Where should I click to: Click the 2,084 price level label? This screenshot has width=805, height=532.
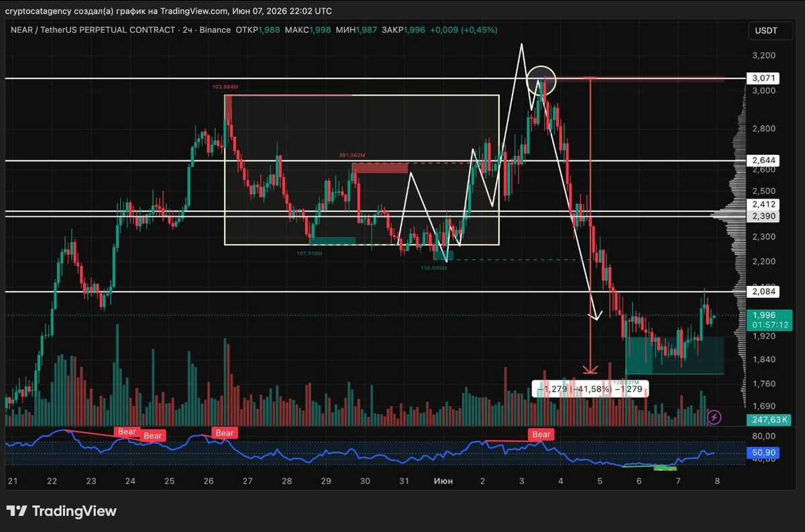click(x=764, y=291)
